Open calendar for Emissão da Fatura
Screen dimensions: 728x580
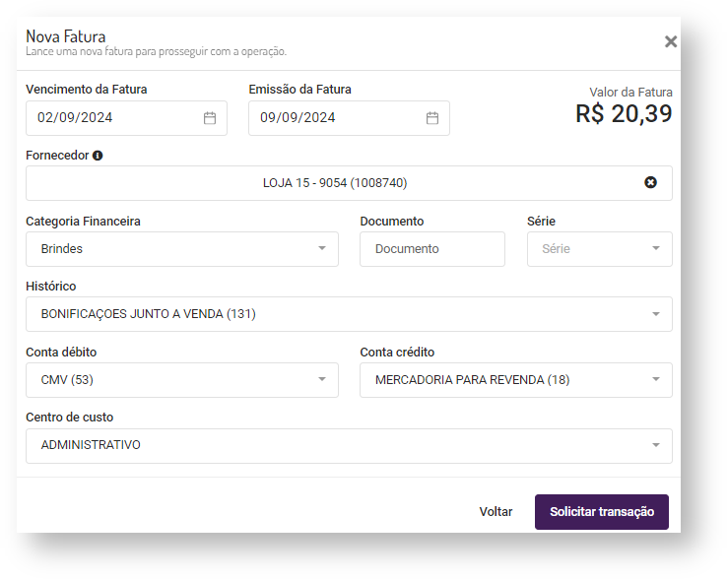[x=432, y=118]
